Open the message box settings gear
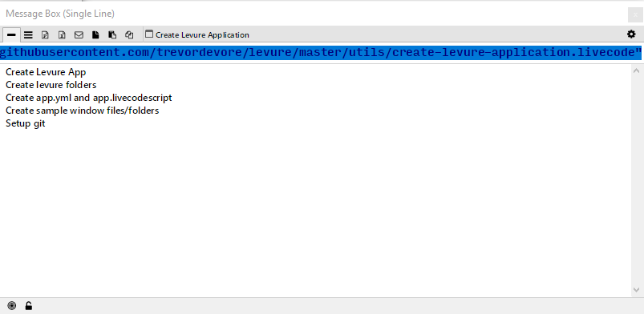 [x=631, y=34]
